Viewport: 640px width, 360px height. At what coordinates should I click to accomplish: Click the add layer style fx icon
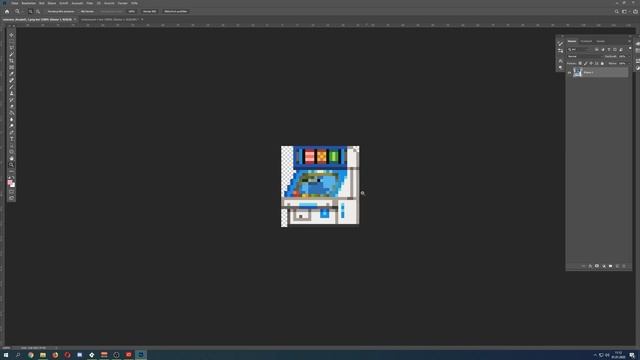(590, 266)
